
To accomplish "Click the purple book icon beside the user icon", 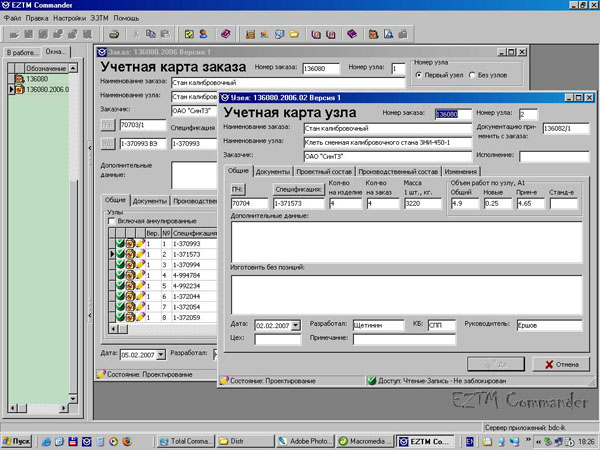I will pos(226,34).
